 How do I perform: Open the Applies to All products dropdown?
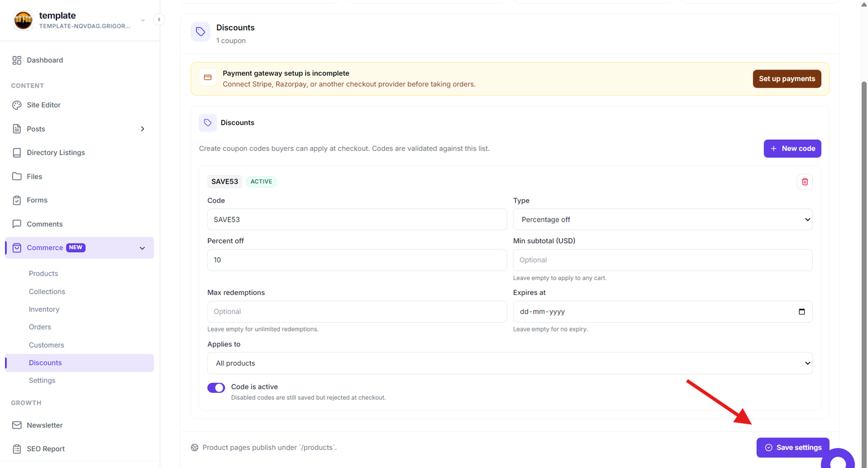click(509, 363)
